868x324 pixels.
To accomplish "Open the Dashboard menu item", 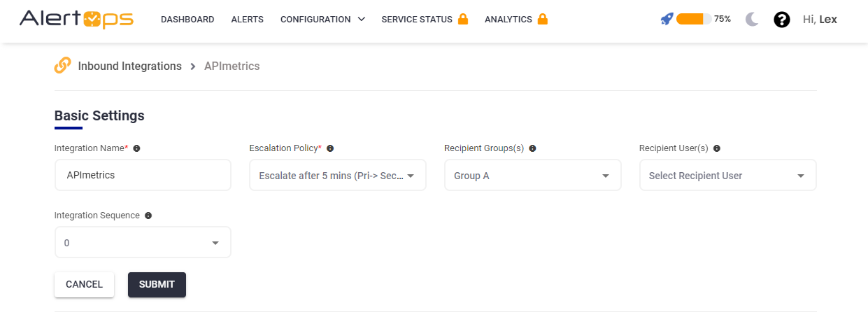I will point(187,20).
